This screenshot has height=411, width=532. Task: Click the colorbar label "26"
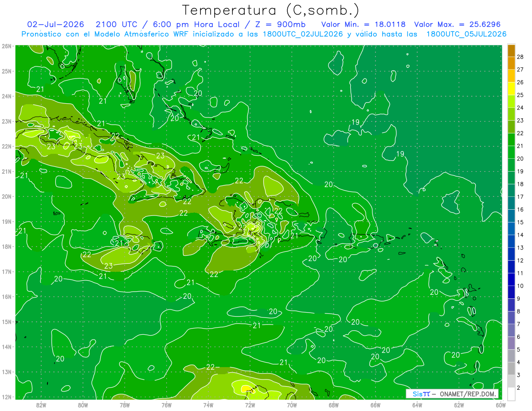point(521,82)
